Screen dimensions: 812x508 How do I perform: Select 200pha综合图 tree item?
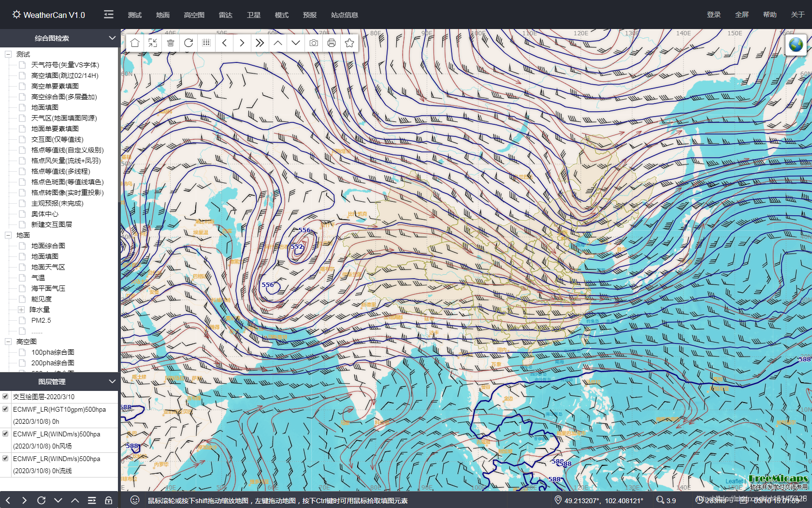click(x=53, y=363)
